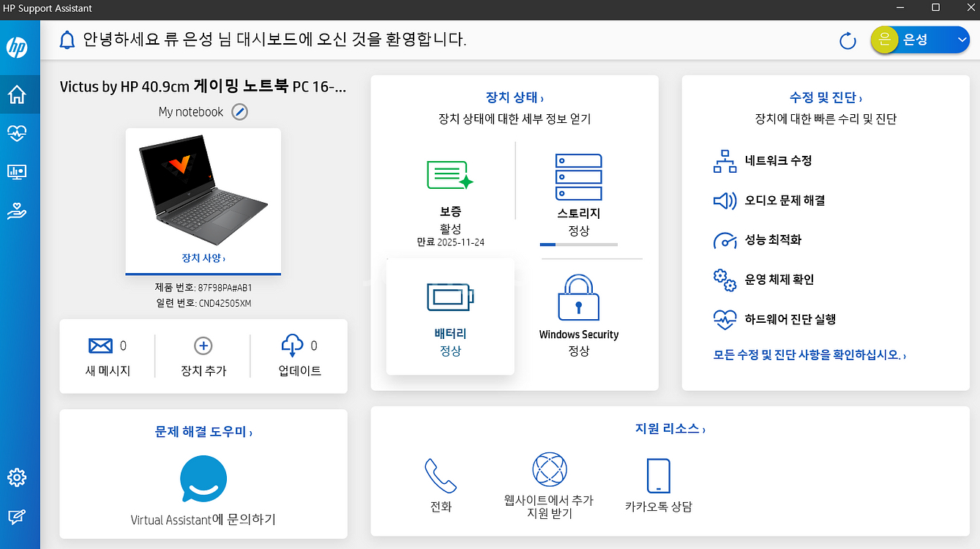
Task: Open settings gear in sidebar
Action: 17,477
